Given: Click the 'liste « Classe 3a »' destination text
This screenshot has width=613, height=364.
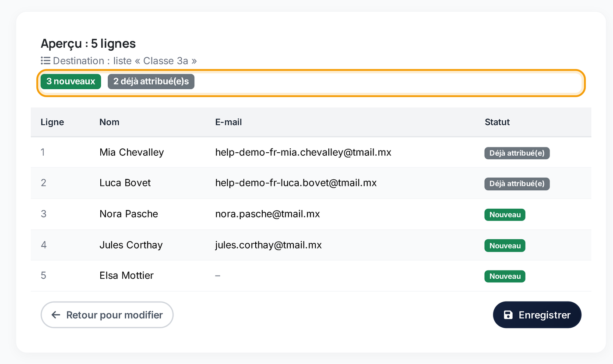Looking at the screenshot, I should pyautogui.click(x=155, y=61).
